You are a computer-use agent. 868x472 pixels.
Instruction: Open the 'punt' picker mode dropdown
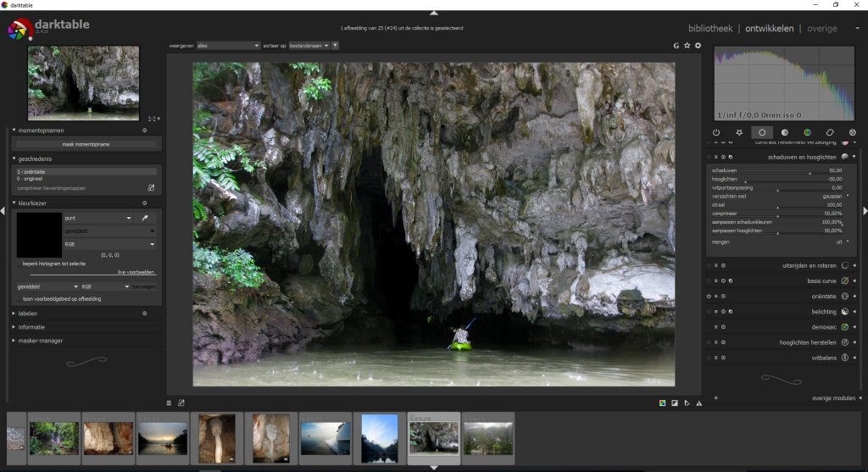tap(98, 218)
